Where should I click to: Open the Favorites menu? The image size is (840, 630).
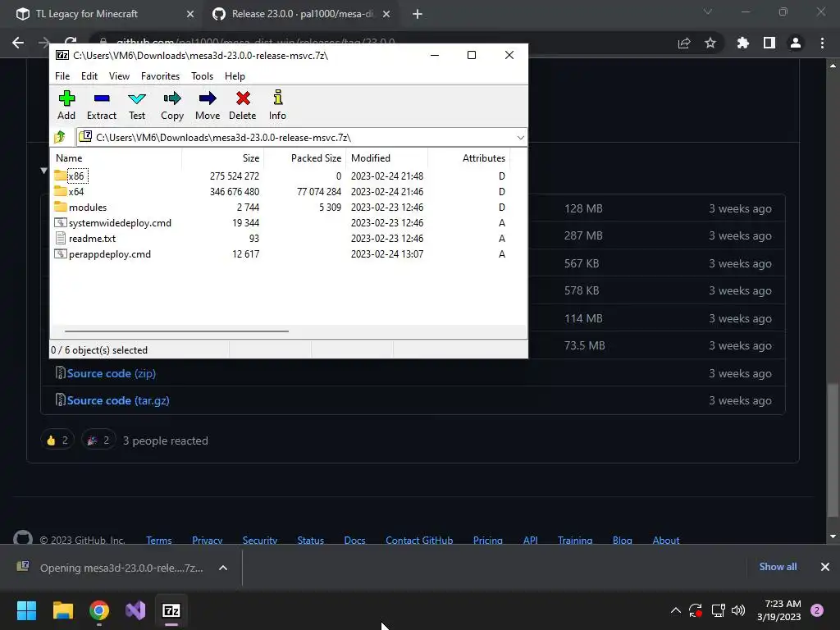[160, 76]
